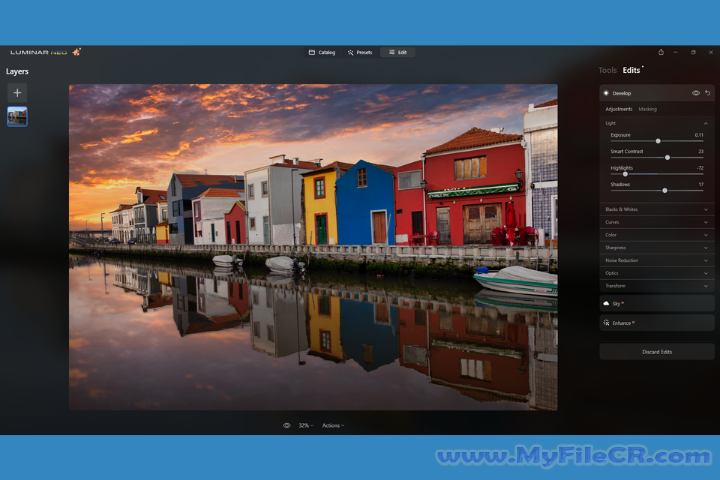Adjust the Shadows slider handle
The image size is (720, 480).
(x=664, y=190)
